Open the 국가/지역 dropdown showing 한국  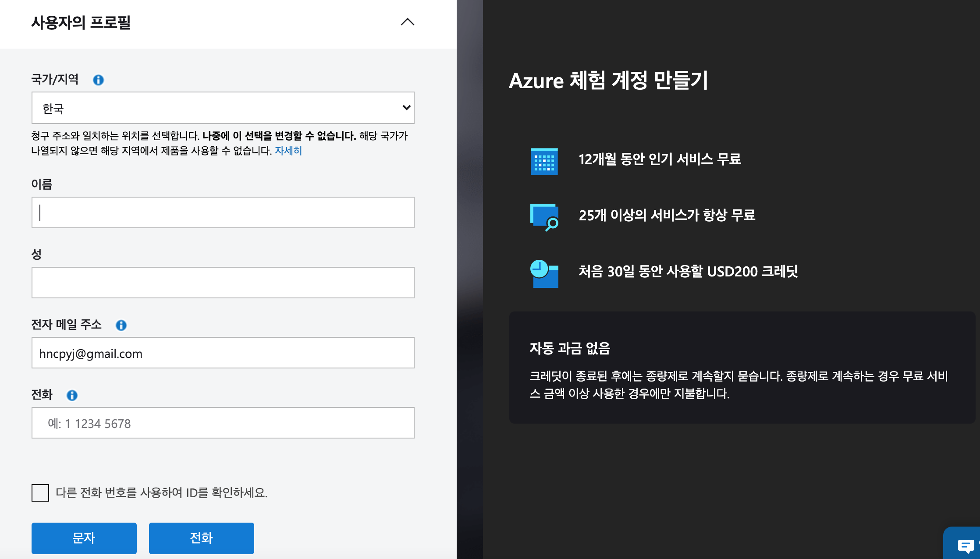(223, 108)
